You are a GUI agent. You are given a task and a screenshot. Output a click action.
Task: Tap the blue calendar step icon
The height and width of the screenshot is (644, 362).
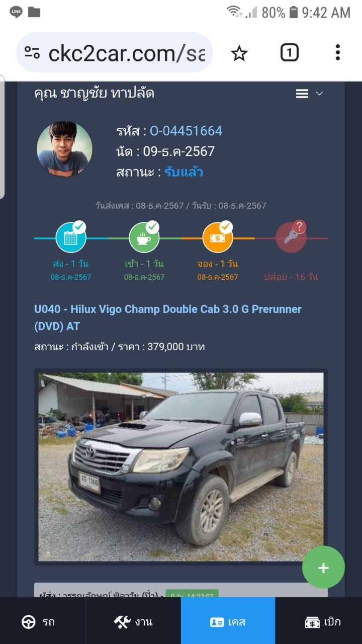[x=71, y=237]
